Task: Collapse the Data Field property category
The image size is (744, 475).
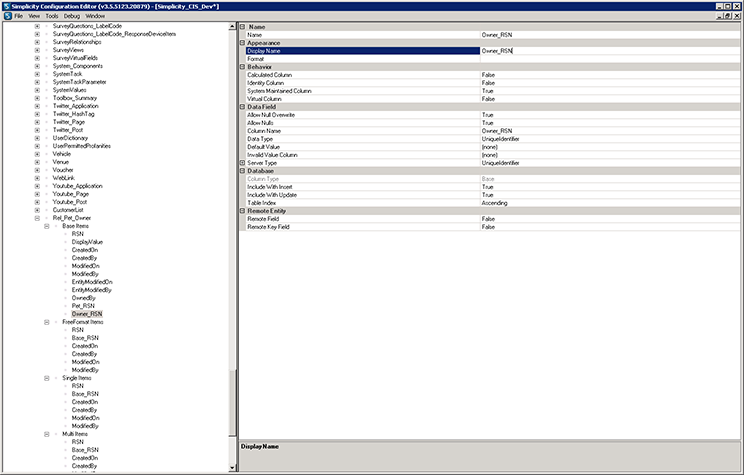Action: pyautogui.click(x=242, y=107)
